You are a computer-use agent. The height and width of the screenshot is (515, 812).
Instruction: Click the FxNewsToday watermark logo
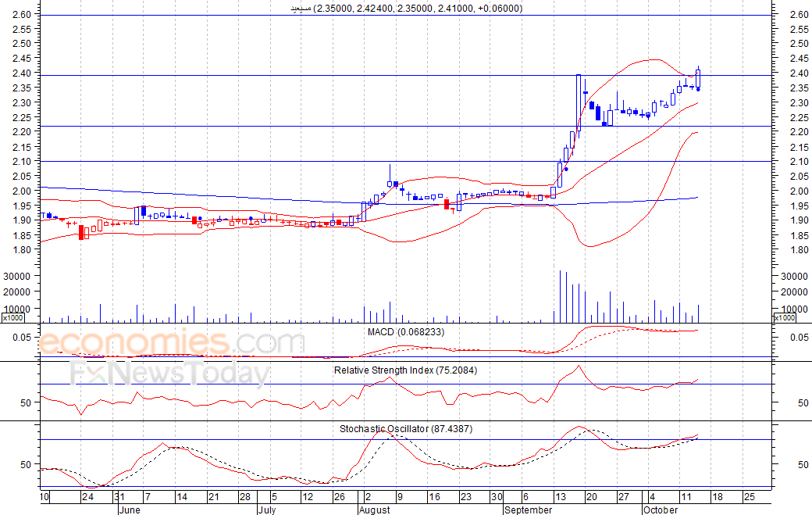170,373
